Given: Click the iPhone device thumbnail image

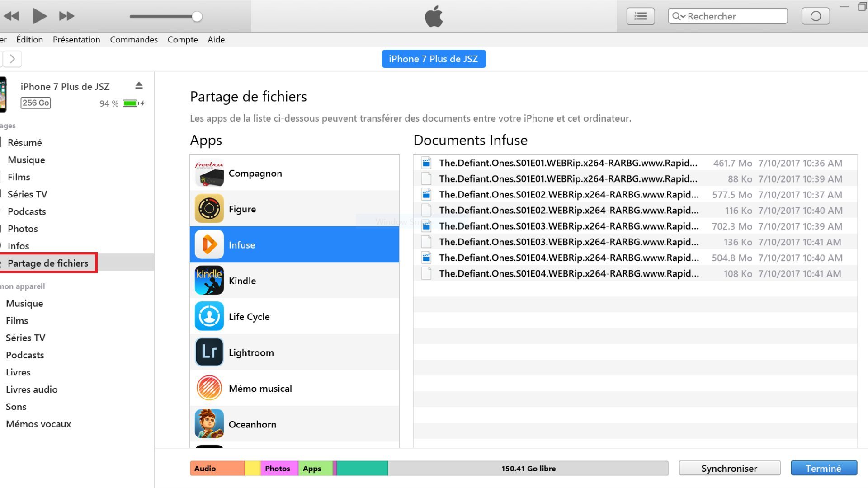Looking at the screenshot, I should point(3,94).
